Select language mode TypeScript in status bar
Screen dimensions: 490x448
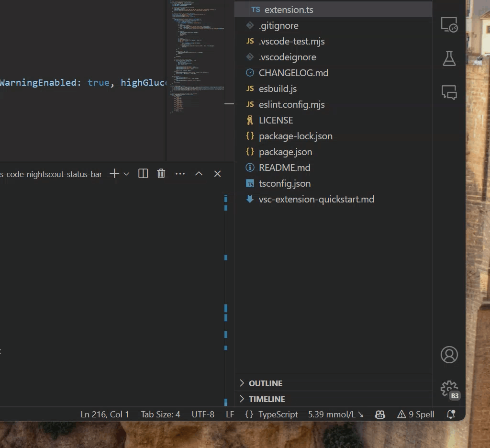(278, 414)
